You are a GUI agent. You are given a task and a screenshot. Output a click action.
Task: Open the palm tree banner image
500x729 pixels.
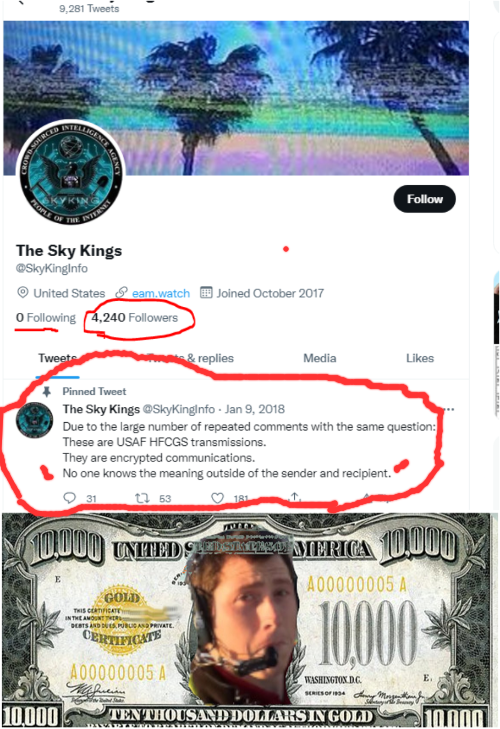(236, 98)
